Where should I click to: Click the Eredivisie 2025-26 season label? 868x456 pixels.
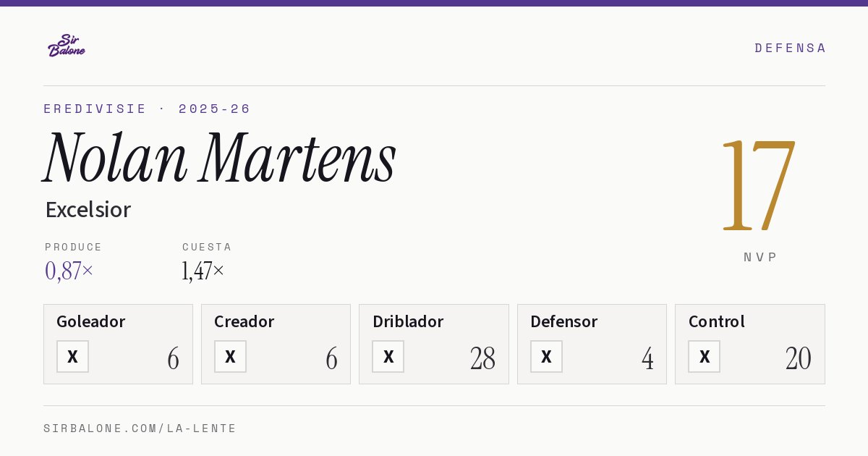(147, 109)
